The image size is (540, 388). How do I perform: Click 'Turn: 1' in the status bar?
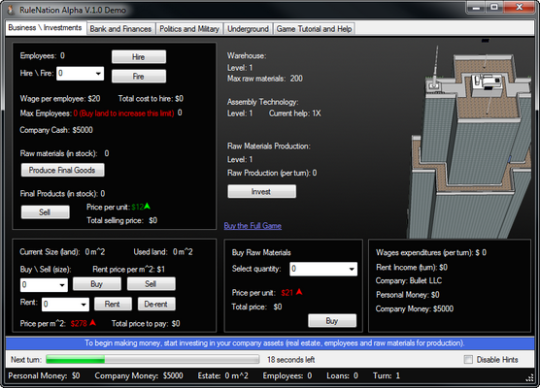pos(386,376)
